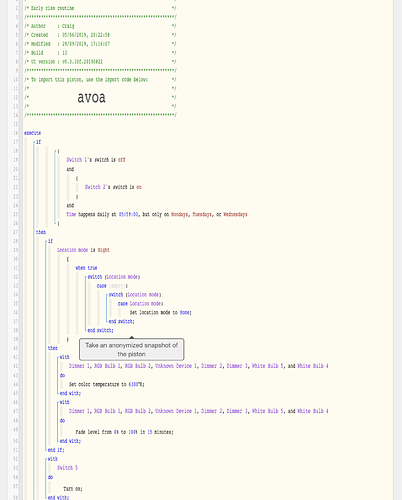Click the 'Take an anonymized snapshot' tooltip
Image resolution: width=402 pixels, height=500 pixels.
point(131,349)
